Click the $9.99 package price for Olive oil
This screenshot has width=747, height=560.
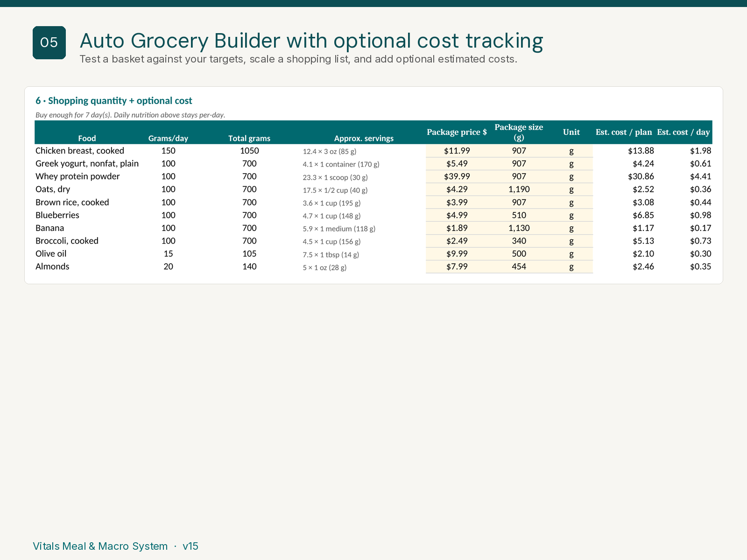click(457, 254)
